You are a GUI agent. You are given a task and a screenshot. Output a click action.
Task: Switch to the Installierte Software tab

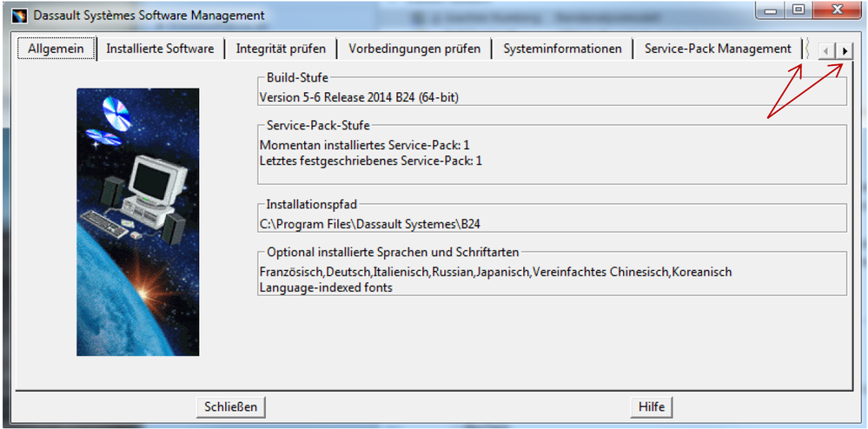(x=160, y=49)
